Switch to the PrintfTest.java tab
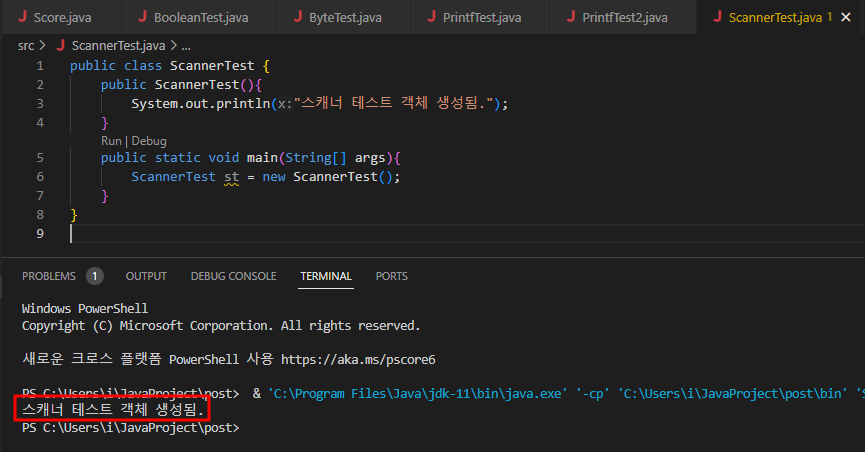 (480, 17)
